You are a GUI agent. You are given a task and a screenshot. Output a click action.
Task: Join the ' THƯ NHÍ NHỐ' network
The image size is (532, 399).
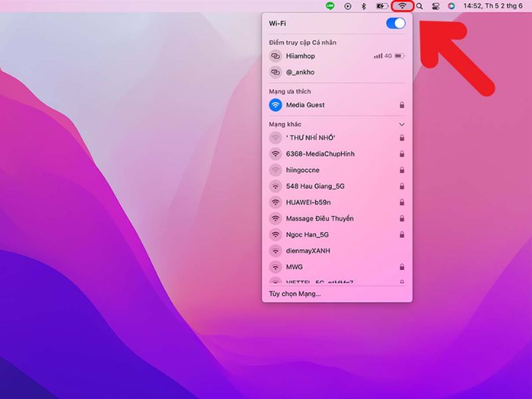pos(337,138)
